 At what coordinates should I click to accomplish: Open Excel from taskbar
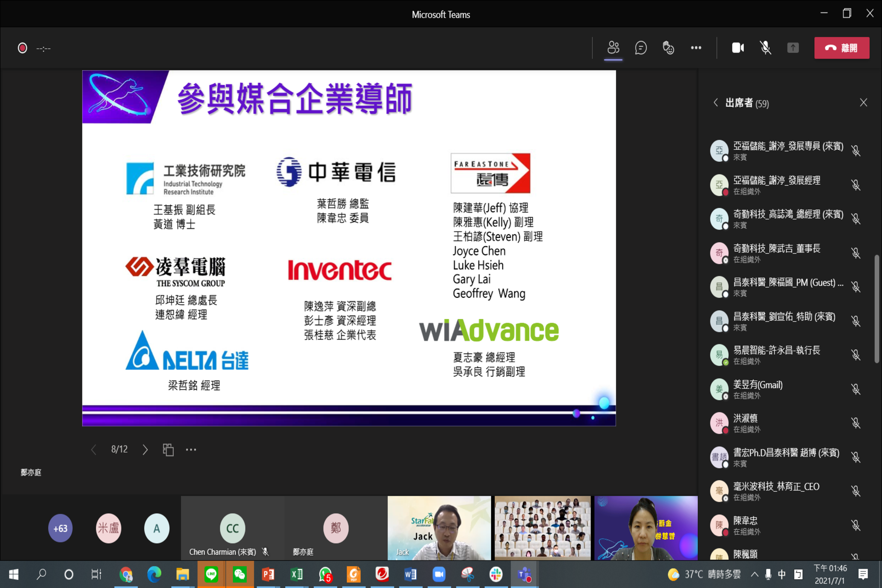[x=297, y=574]
